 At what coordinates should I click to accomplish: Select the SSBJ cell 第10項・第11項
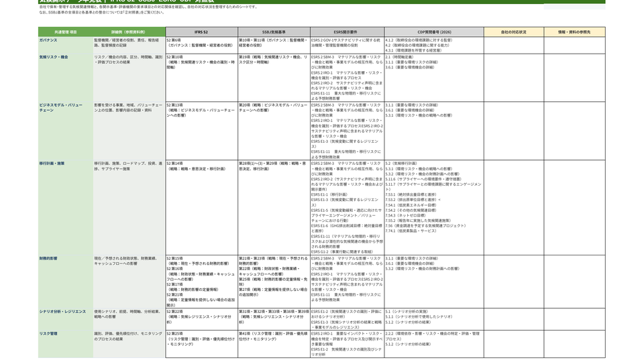[x=274, y=46]
